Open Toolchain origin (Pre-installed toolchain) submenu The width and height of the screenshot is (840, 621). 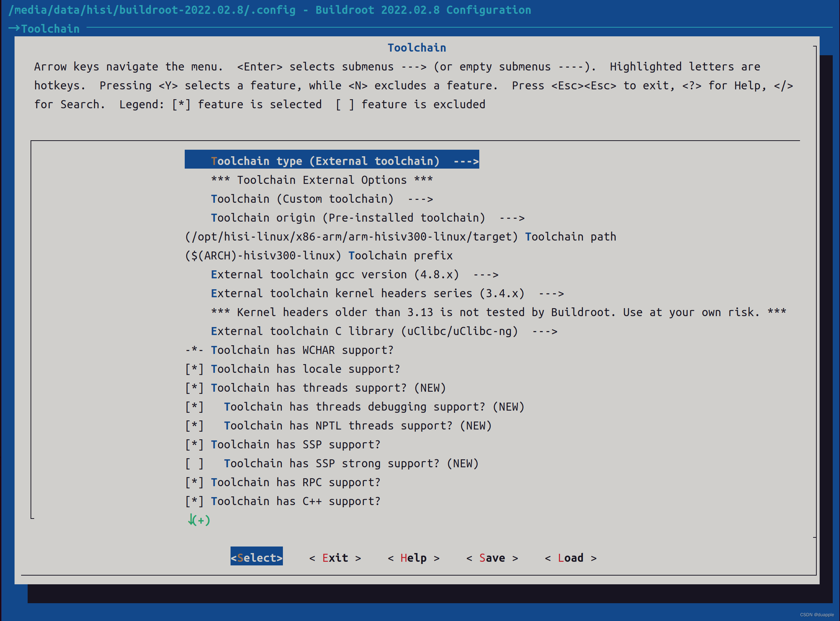[368, 218]
